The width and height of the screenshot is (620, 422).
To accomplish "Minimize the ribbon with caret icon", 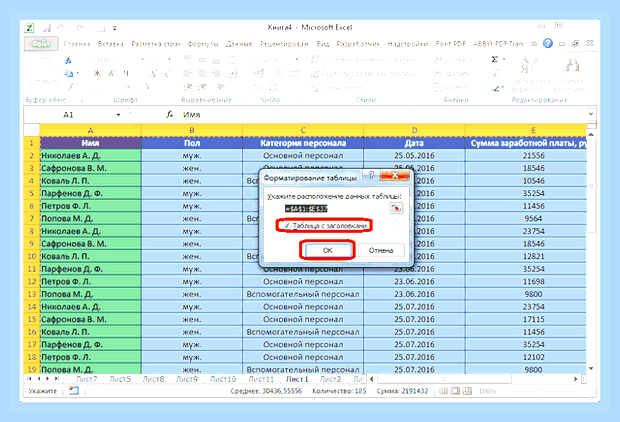I will [x=534, y=44].
